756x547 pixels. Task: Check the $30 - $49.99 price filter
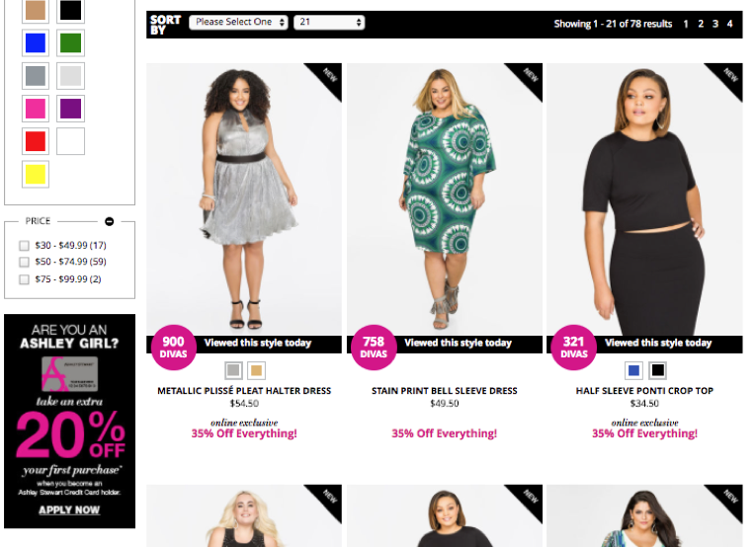pyautogui.click(x=24, y=246)
